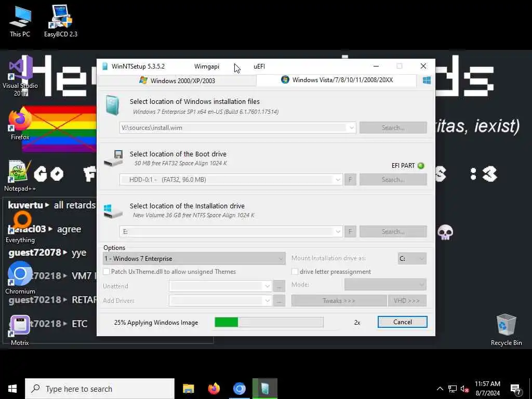Click the Windows installation files disc icon
This screenshot has height=399, width=532.
coord(112,105)
